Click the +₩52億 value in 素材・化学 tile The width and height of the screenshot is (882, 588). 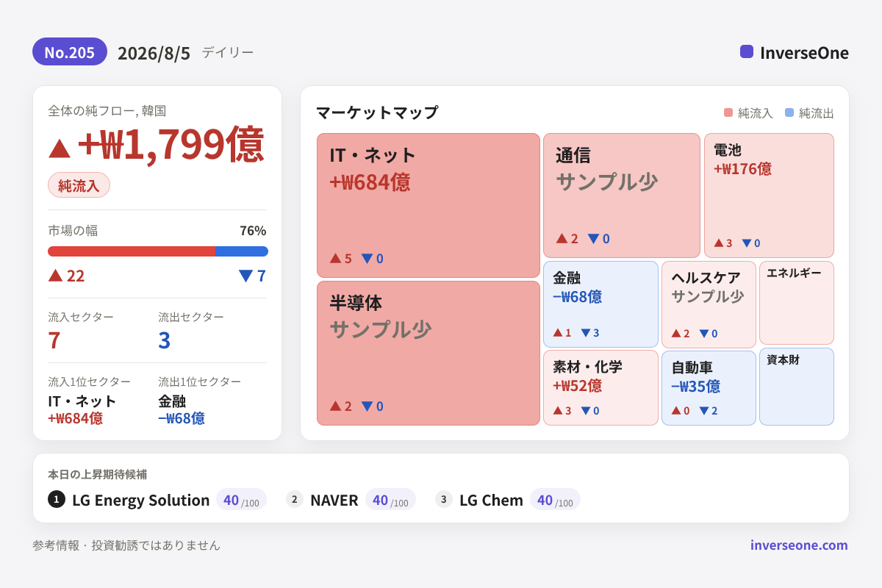[x=577, y=385]
